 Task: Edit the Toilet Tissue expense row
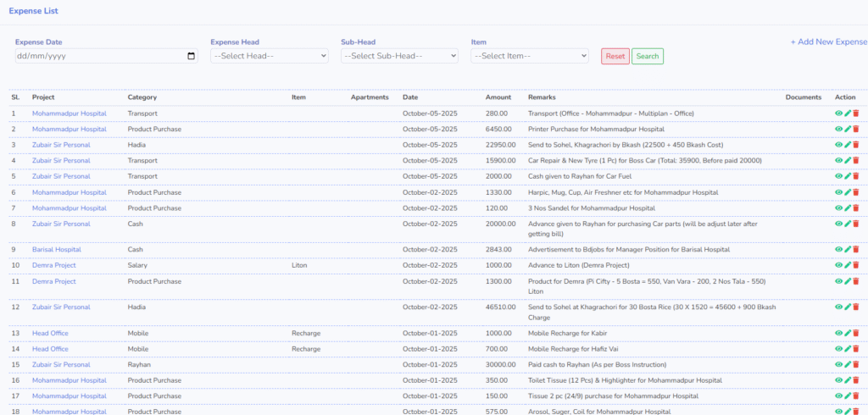848,380
